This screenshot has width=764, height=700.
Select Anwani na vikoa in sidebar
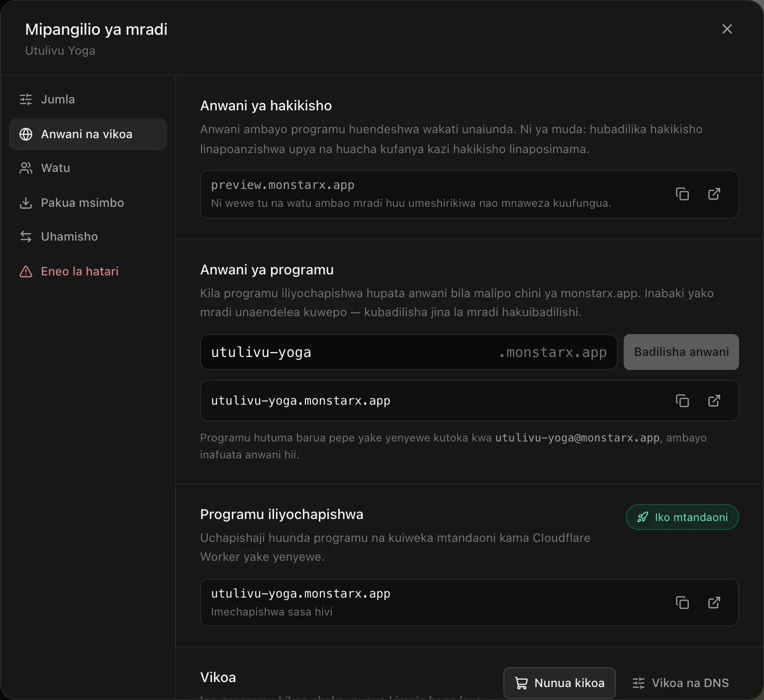(88, 134)
